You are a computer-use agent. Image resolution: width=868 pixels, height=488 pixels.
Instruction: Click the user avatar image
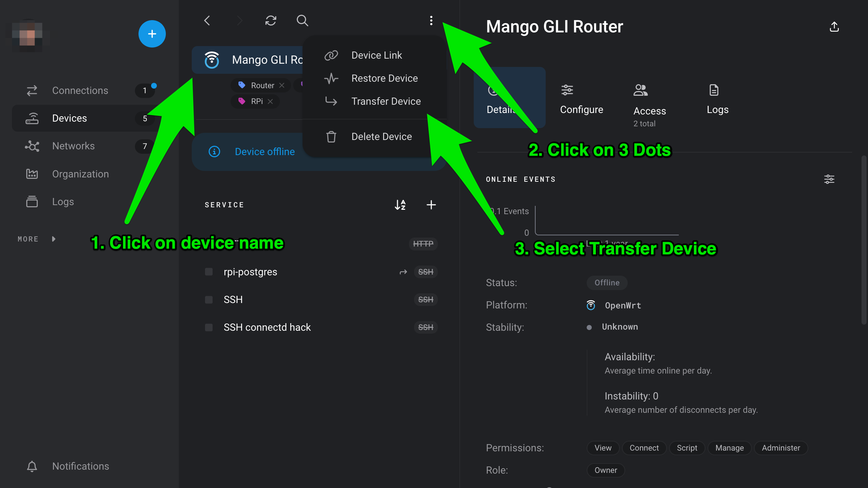(27, 36)
